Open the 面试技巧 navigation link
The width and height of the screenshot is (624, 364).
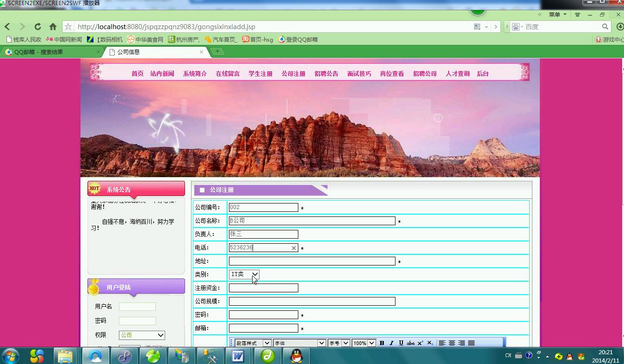(359, 74)
